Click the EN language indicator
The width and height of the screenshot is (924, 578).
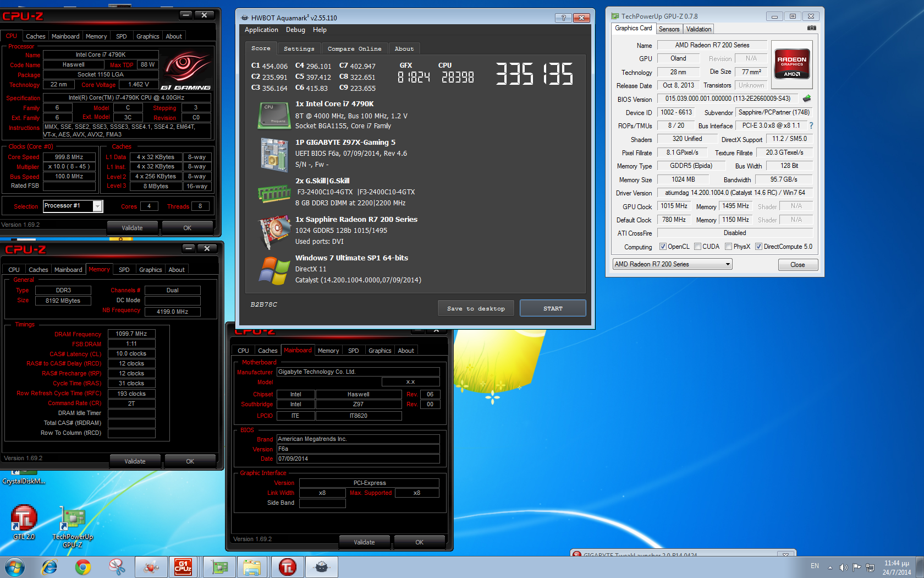pos(815,566)
